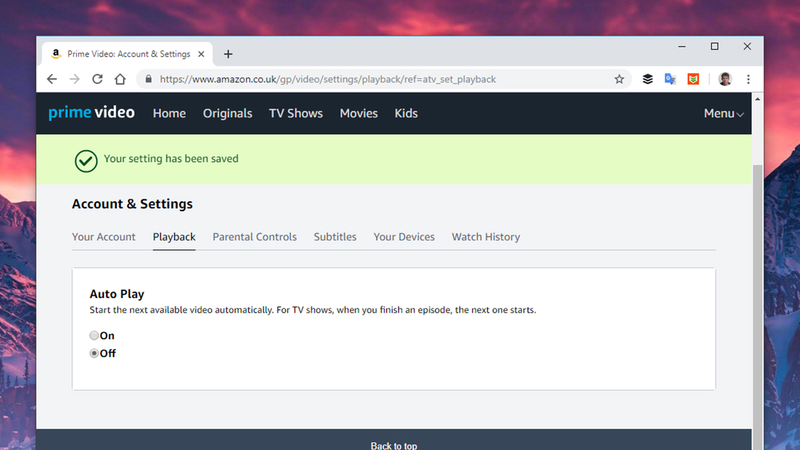Screen dimensions: 800x450
Task: Click the 'Start the next available video' description
Action: (313, 310)
